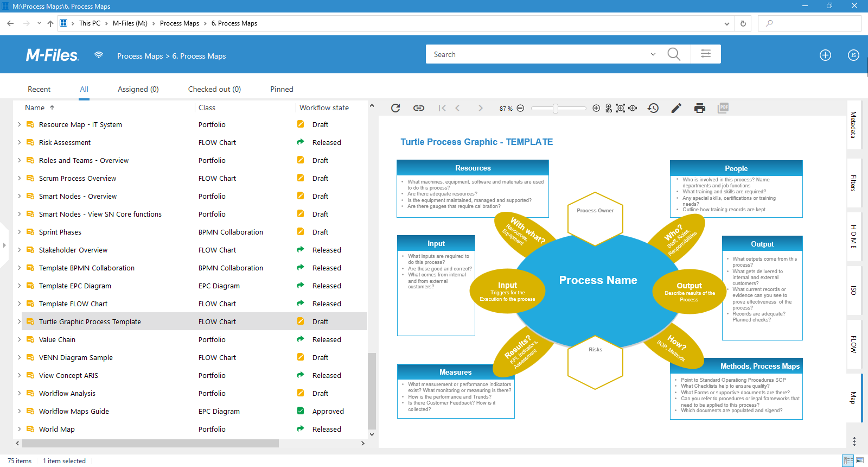
Task: Switch to the Recent tab
Action: (x=39, y=89)
